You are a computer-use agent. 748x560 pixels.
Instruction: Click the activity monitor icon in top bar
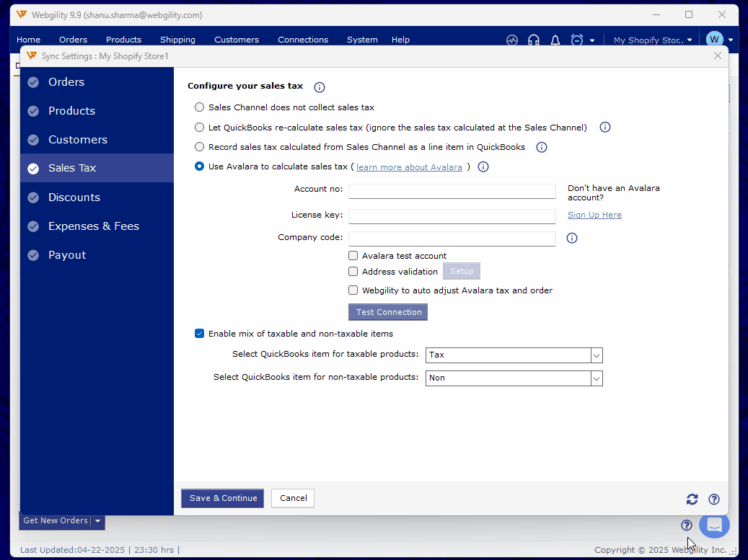point(512,40)
